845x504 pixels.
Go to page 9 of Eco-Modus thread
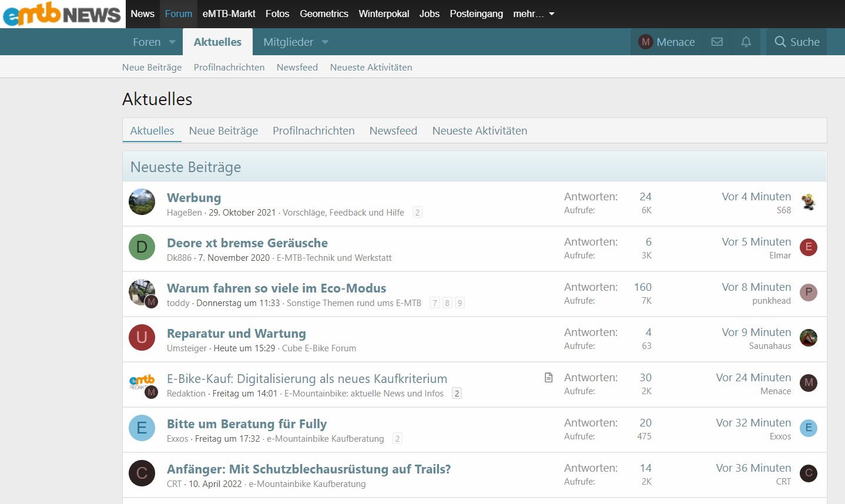pyautogui.click(x=460, y=303)
